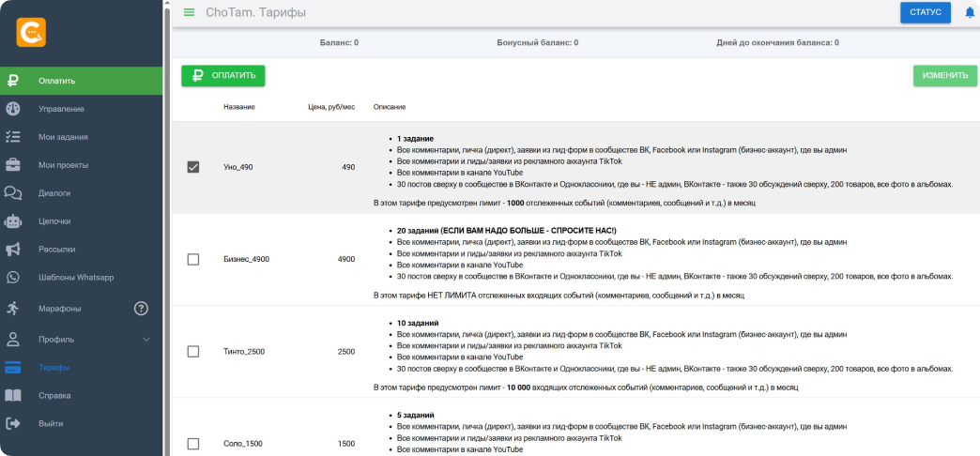Click the price value 2500
The height and width of the screenshot is (456, 980).
point(346,352)
